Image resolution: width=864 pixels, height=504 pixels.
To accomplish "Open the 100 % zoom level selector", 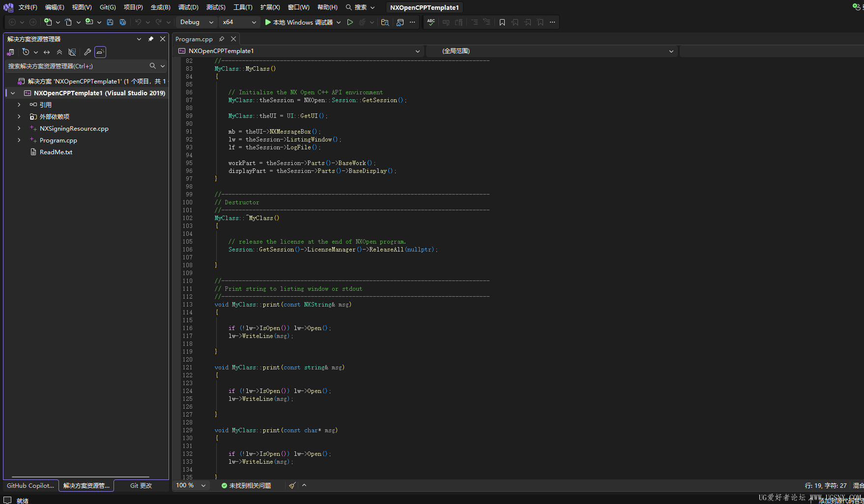I will (x=191, y=485).
